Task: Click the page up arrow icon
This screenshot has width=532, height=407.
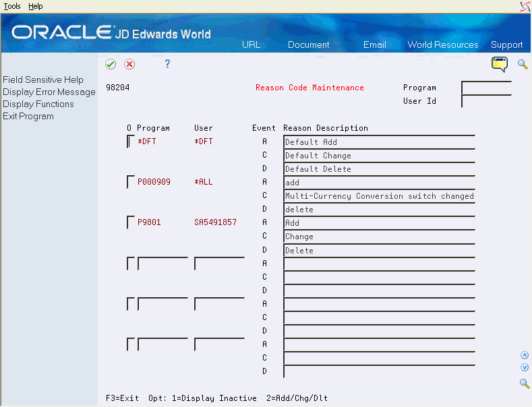Action: click(x=525, y=355)
